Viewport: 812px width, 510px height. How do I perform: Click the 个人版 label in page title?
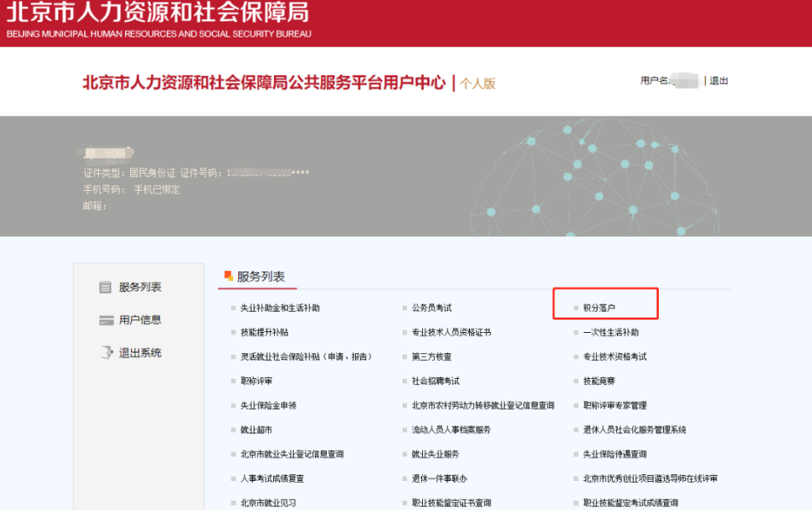point(477,83)
